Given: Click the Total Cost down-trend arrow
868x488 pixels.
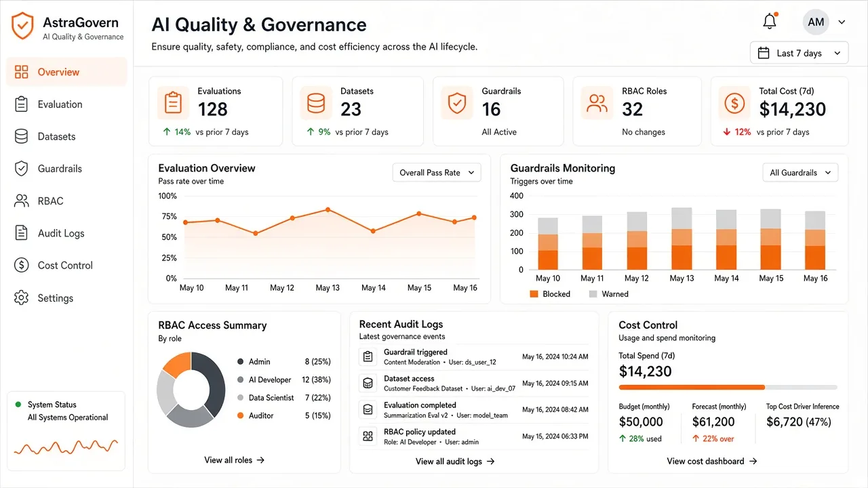Looking at the screenshot, I should coord(726,132).
